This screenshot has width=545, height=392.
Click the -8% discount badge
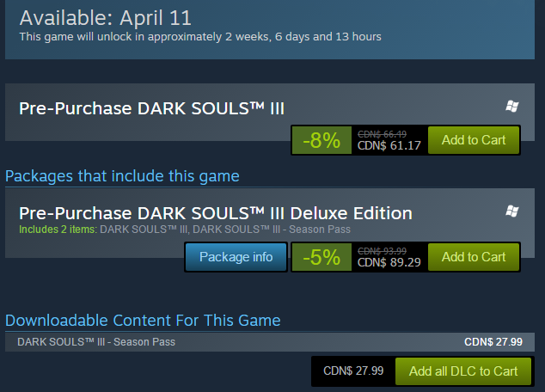click(321, 140)
